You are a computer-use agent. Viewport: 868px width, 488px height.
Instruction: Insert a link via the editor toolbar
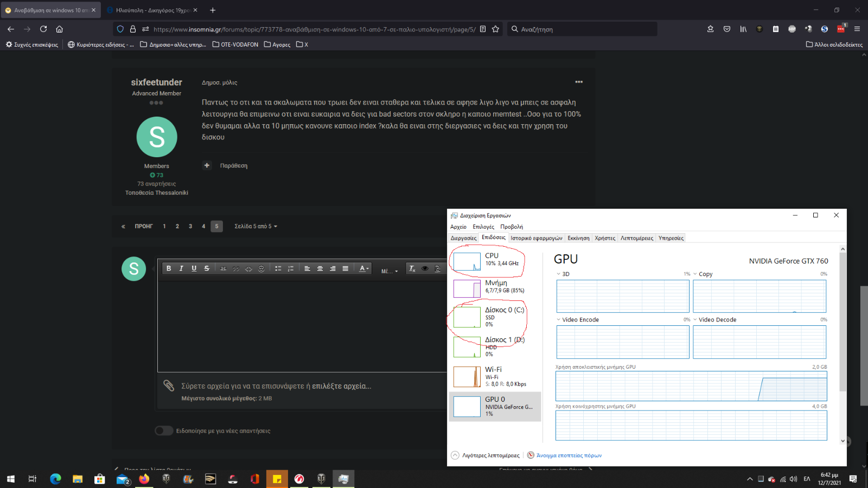click(x=223, y=268)
